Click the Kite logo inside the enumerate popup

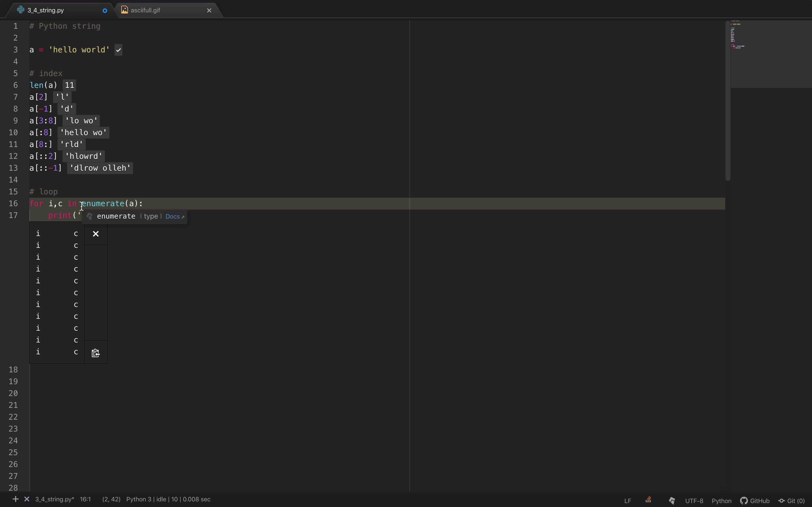89,216
